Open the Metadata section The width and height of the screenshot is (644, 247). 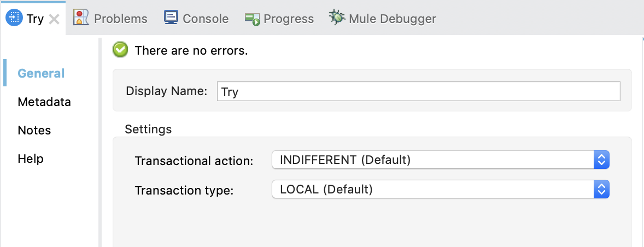44,102
